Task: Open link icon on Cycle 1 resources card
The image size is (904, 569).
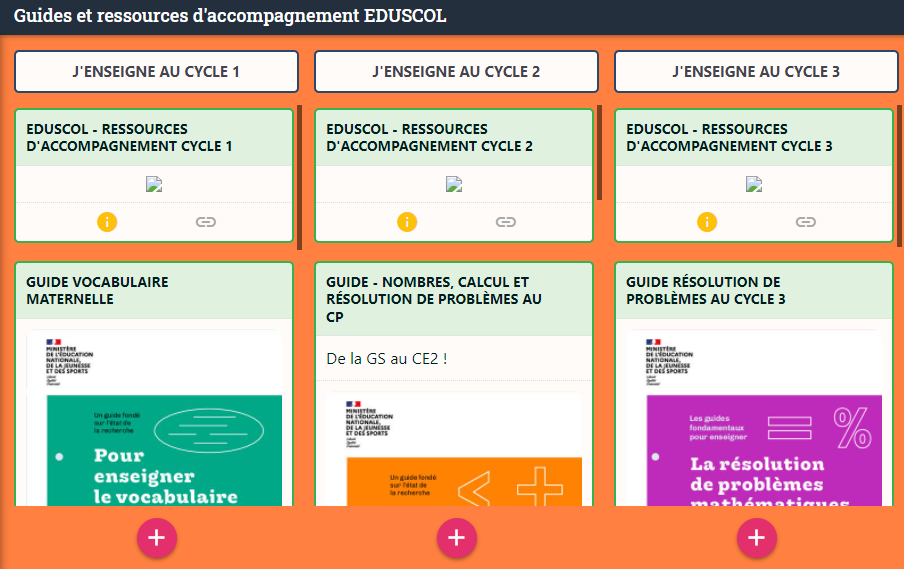Action: click(206, 222)
